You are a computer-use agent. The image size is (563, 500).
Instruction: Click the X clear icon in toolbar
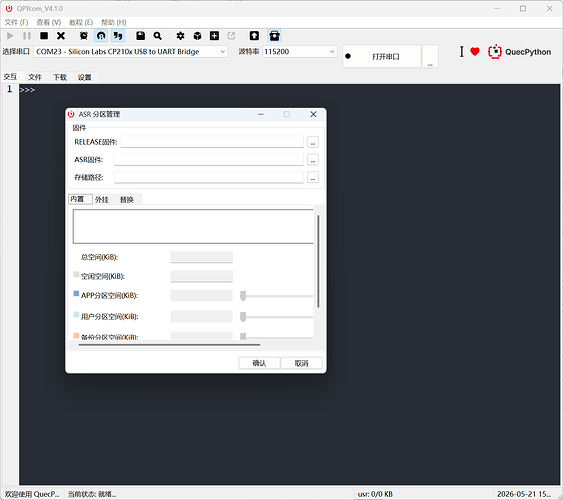61,36
